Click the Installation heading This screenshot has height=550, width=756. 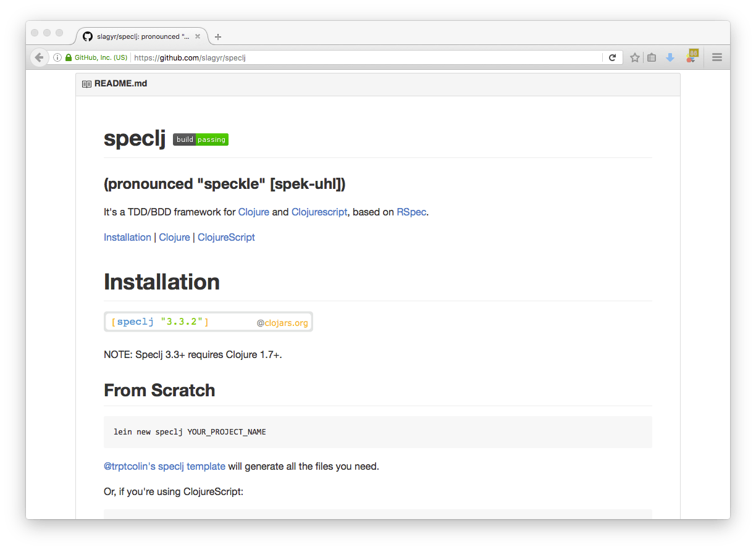162,281
